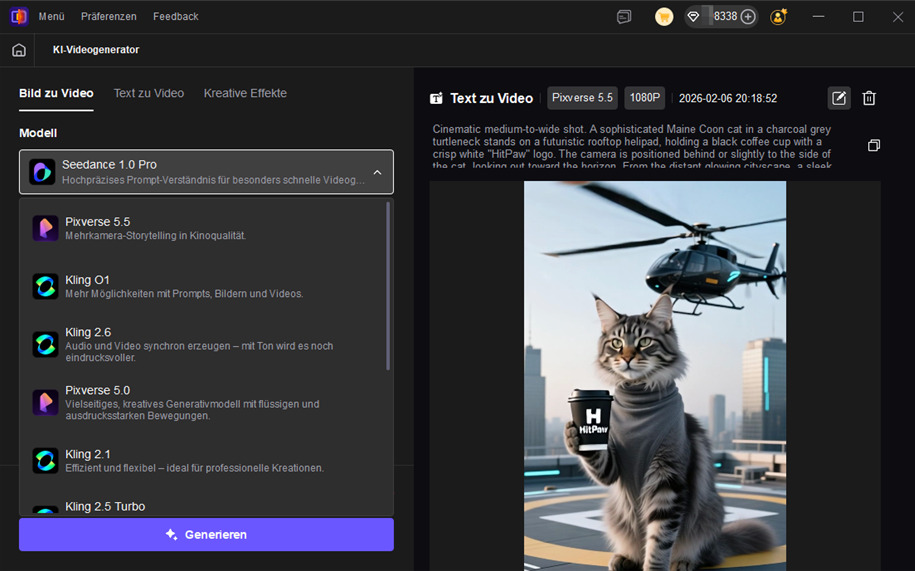Screen dimensions: 915x571
Task: Click 'Mehrkamera-Storytelling in Kinoqualität.' description
Action: coord(156,236)
